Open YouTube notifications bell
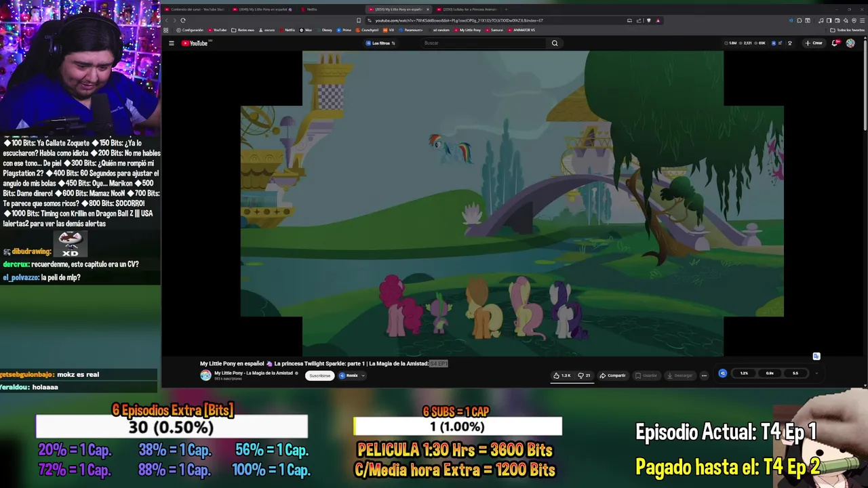This screenshot has height=488, width=868. (x=835, y=43)
